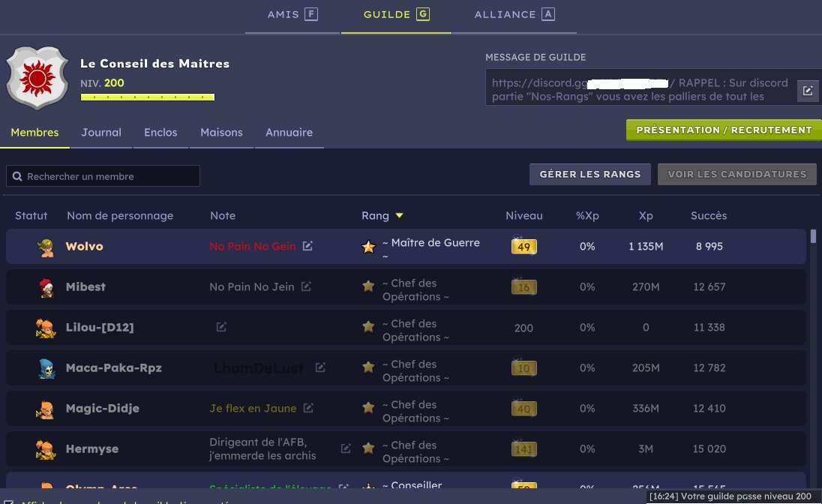The width and height of the screenshot is (822, 504).
Task: Click Mibest's level 16 prestige badge
Action: click(523, 287)
